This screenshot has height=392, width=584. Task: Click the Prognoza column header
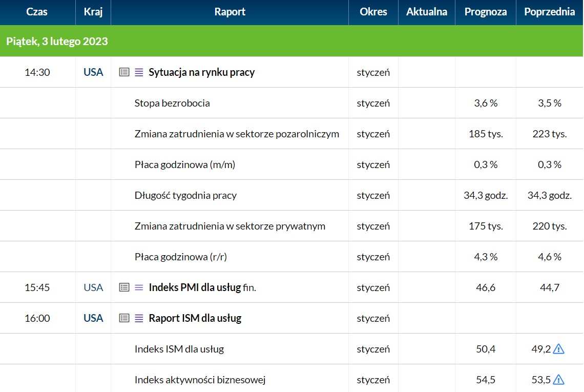tap(485, 12)
